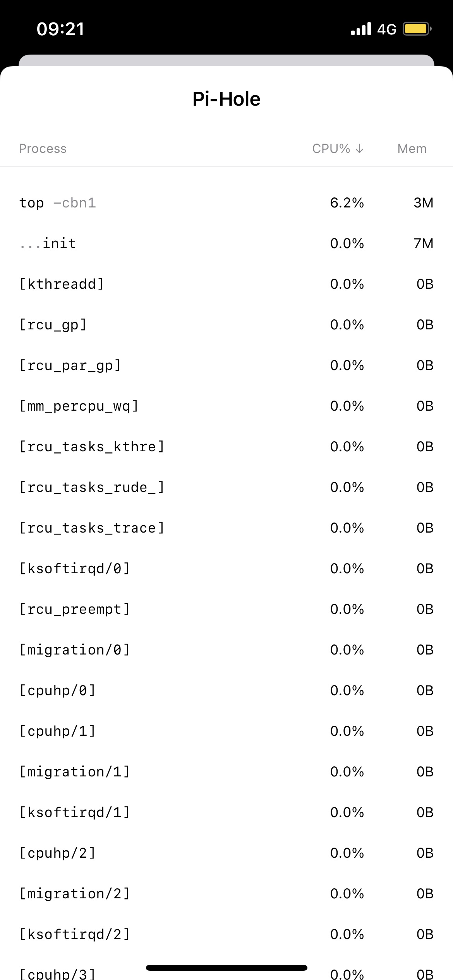Open the [ksoftirqd/2] process entry
Viewport: 453px width, 980px height.
pos(226,934)
